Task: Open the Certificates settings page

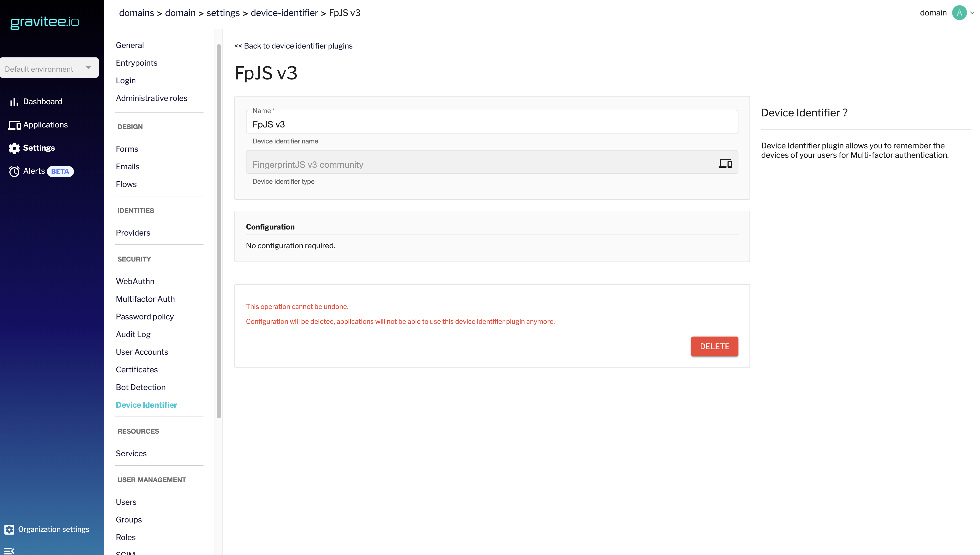Action: tap(137, 370)
